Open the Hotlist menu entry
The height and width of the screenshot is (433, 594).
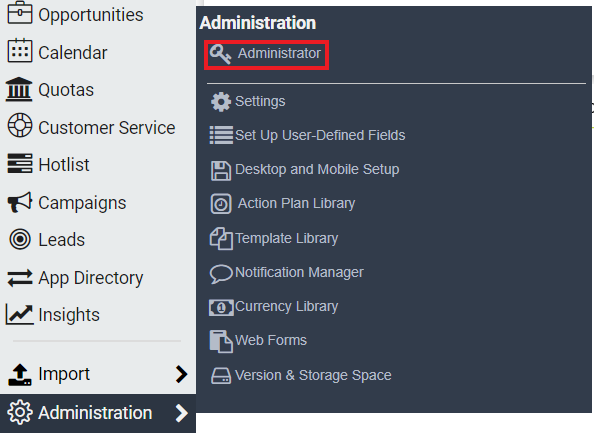48,164
